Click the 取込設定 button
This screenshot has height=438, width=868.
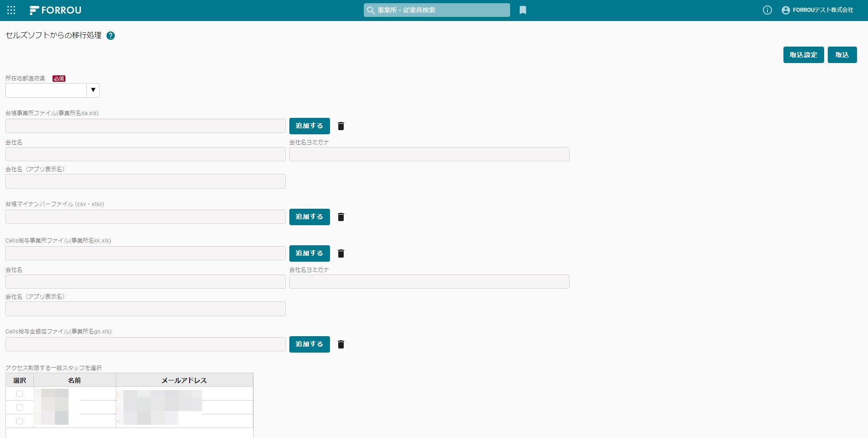(x=804, y=55)
